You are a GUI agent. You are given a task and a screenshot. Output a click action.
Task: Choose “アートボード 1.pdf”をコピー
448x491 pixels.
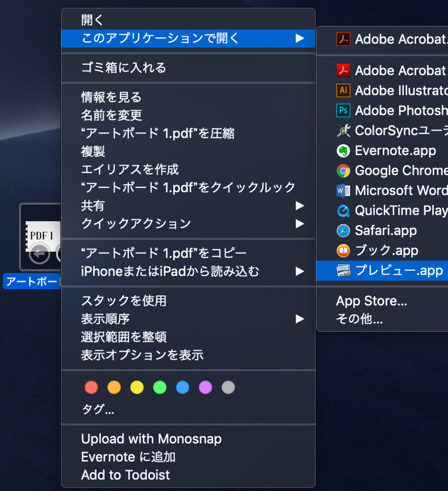click(x=188, y=253)
